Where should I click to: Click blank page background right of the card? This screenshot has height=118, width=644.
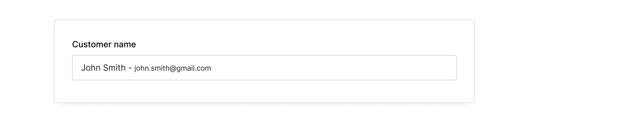[559, 61]
